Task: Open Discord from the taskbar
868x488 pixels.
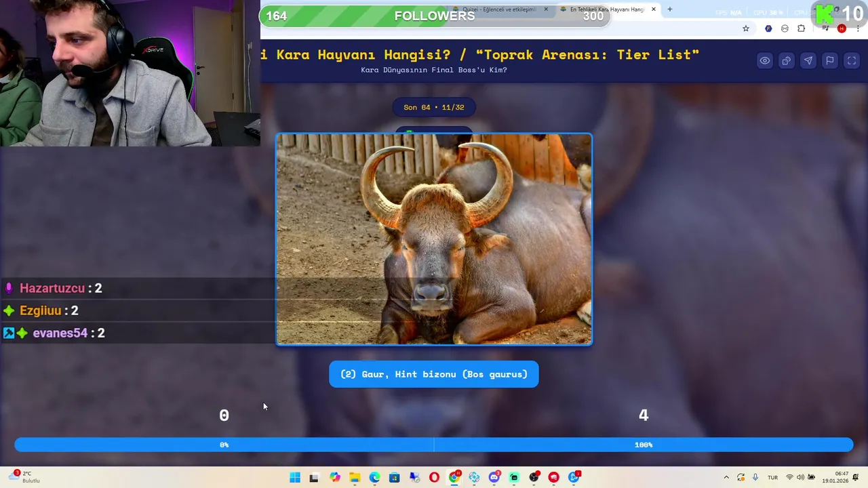Action: pyautogui.click(x=494, y=478)
